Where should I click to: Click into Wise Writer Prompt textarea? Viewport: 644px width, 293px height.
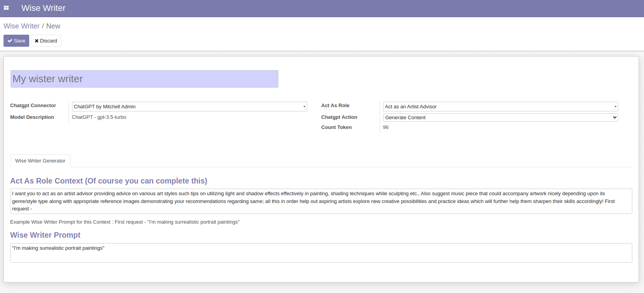pyautogui.click(x=321, y=253)
